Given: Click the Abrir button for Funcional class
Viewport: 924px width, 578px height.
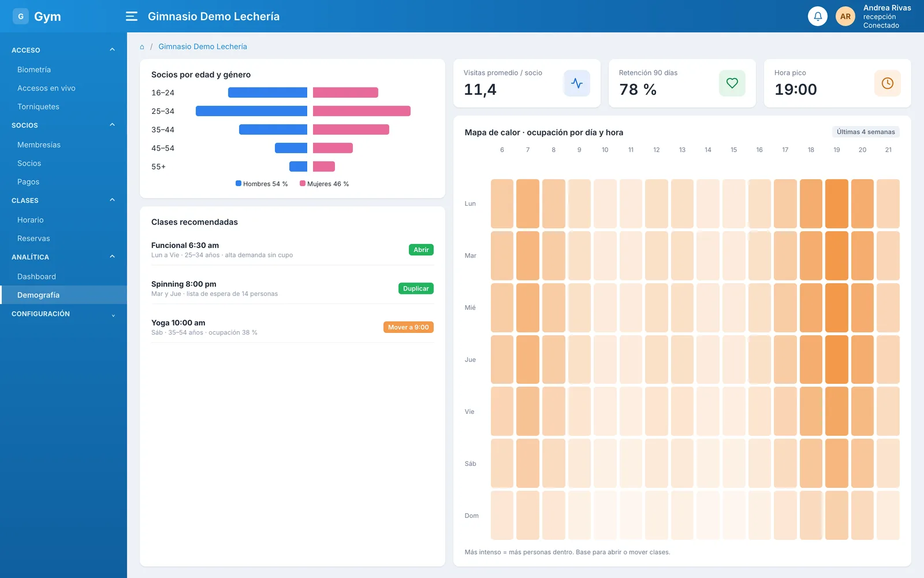Looking at the screenshot, I should pyautogui.click(x=421, y=250).
